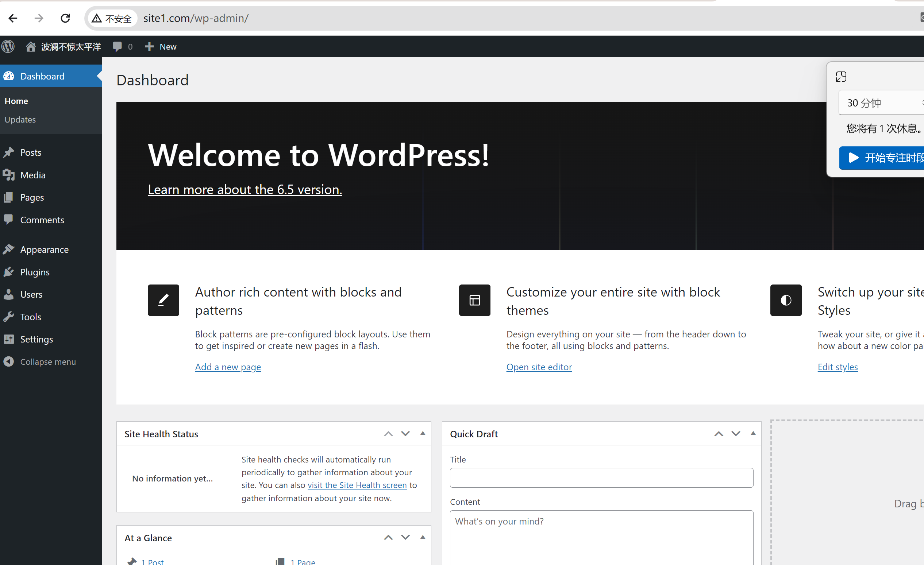Image resolution: width=924 pixels, height=565 pixels.
Task: Move Site Health Status panel down
Action: (405, 434)
